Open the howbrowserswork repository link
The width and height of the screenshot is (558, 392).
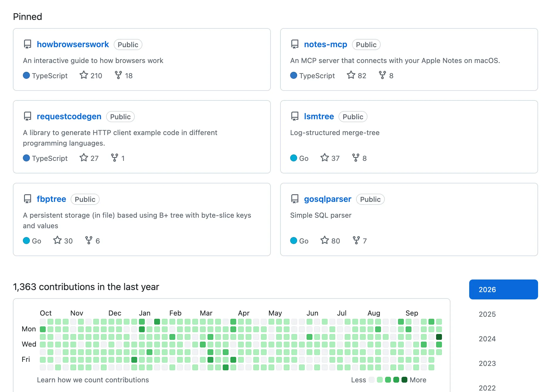(x=73, y=44)
